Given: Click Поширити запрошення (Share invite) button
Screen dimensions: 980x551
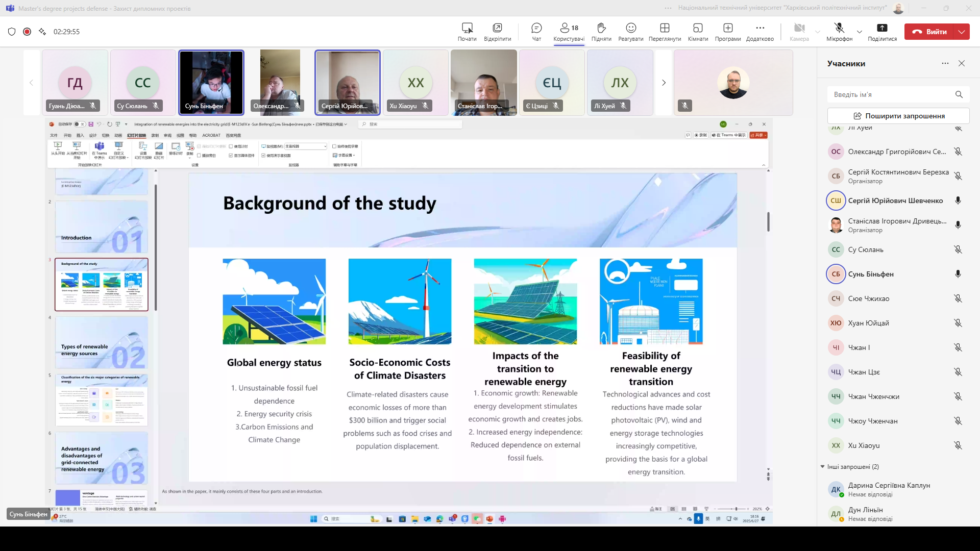Looking at the screenshot, I should click(898, 116).
